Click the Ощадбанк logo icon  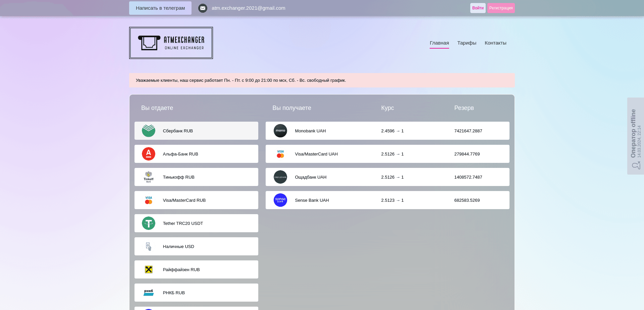coord(280,177)
